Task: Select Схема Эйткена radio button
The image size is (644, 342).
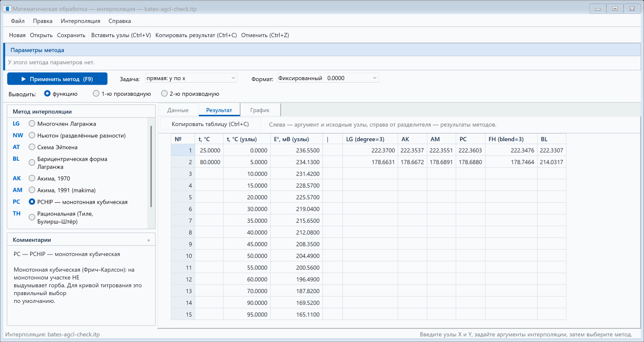Action: 32,147
